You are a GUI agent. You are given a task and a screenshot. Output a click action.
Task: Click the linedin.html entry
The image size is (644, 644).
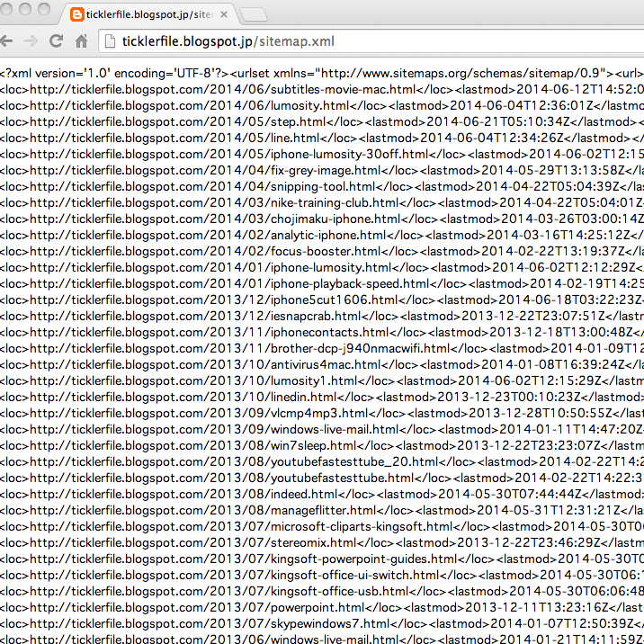[x=322, y=398]
